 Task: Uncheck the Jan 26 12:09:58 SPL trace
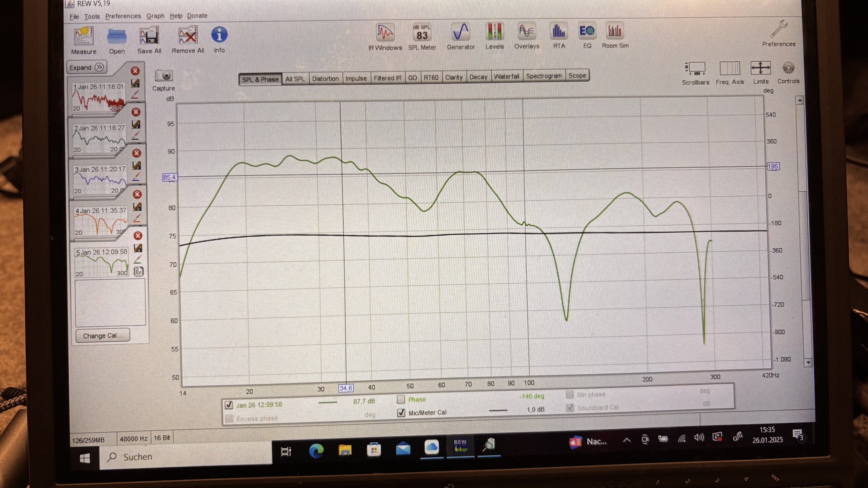tap(229, 405)
